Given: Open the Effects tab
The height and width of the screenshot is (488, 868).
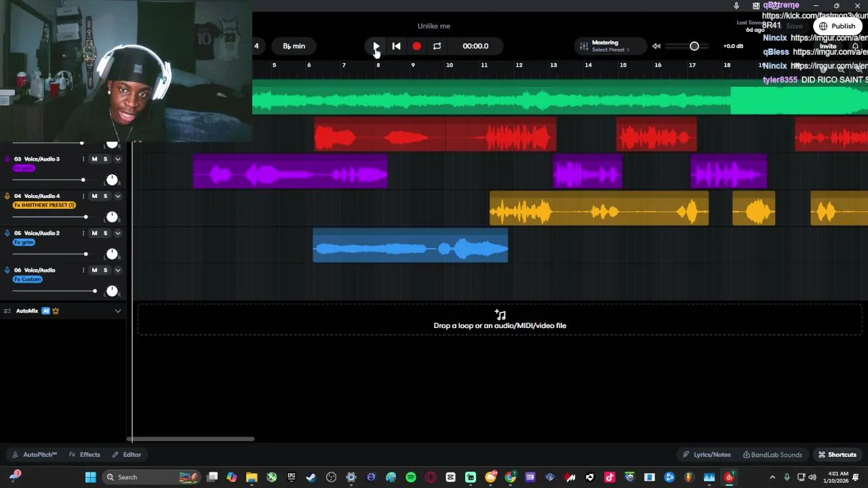Looking at the screenshot, I should coord(85,455).
